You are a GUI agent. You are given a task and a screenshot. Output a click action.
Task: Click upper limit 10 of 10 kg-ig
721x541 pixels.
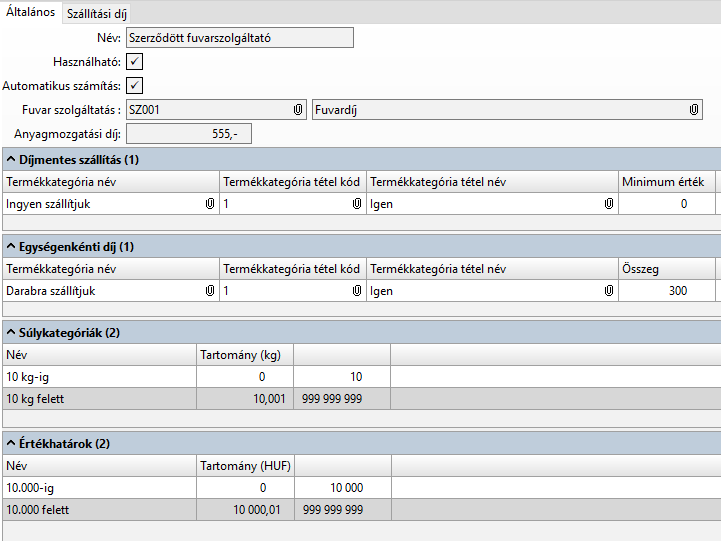(x=342, y=377)
